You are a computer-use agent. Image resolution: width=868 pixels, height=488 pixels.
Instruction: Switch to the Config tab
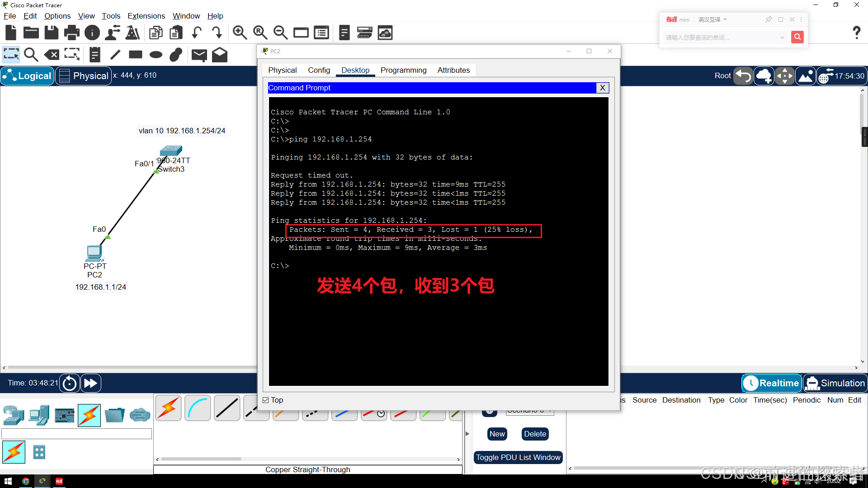click(x=319, y=70)
